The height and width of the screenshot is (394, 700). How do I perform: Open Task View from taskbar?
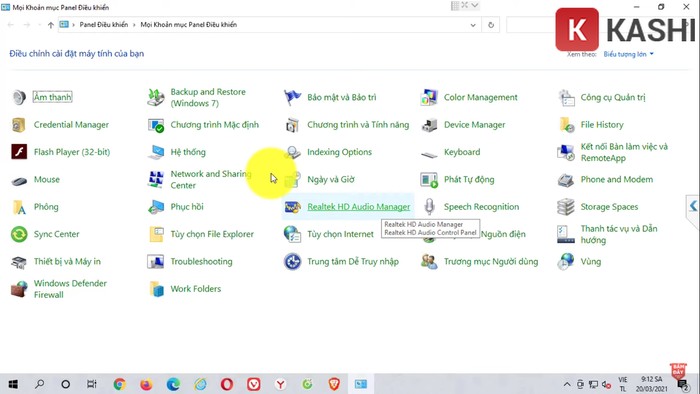pos(92,384)
